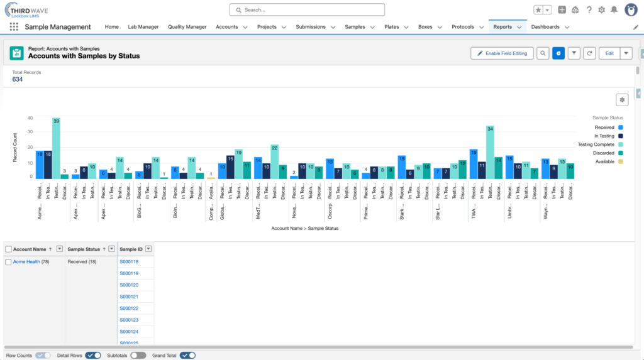Click the Discarded legend color swatch
The width and height of the screenshot is (644, 360).
coord(621,153)
